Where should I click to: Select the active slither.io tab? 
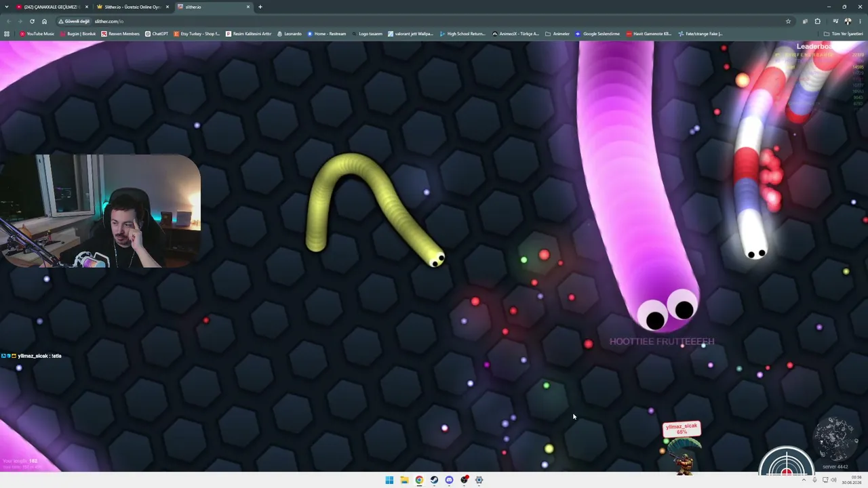point(214,7)
